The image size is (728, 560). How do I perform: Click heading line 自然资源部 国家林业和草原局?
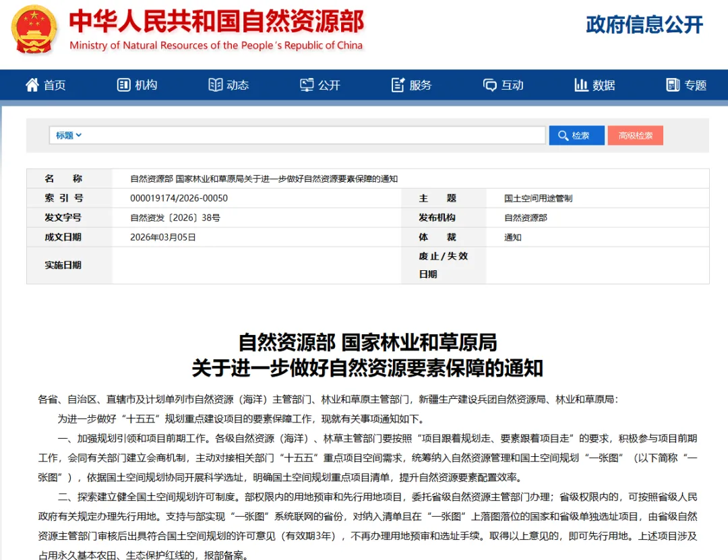tap(367, 343)
